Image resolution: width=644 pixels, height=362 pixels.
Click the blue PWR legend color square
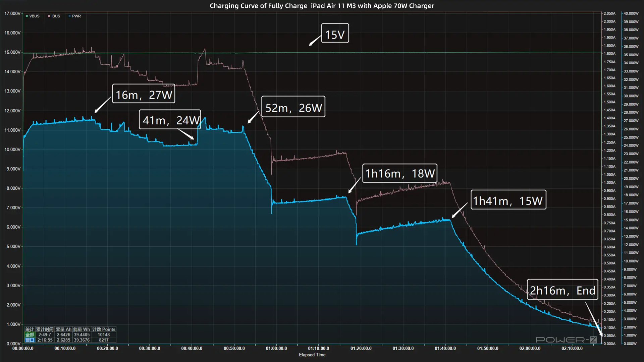pos(69,16)
